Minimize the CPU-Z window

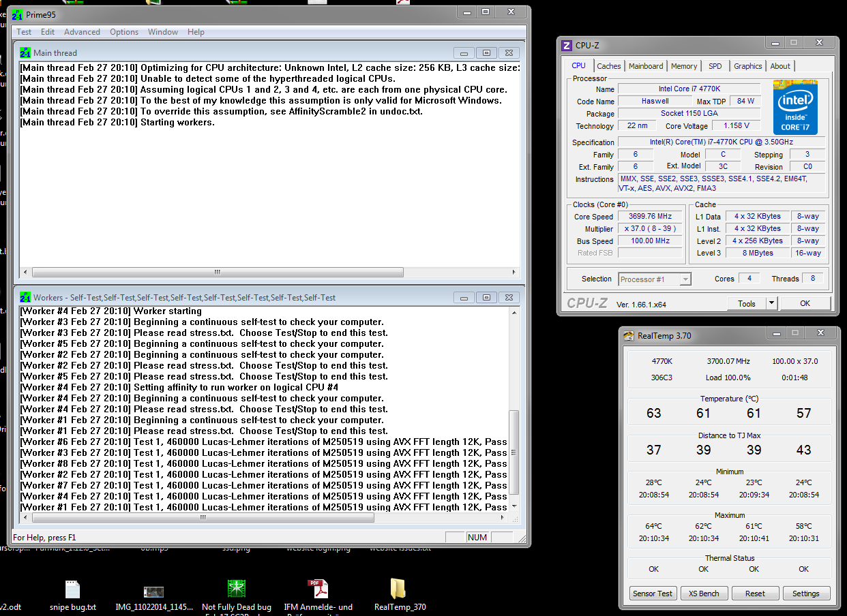point(775,43)
